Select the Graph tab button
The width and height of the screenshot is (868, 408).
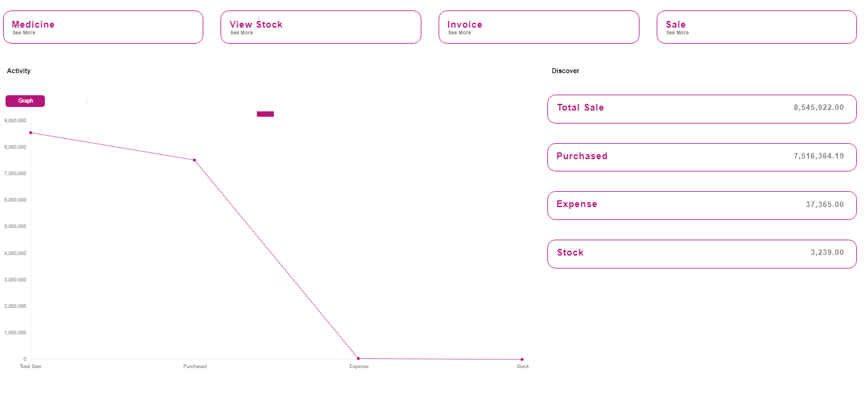tap(25, 101)
